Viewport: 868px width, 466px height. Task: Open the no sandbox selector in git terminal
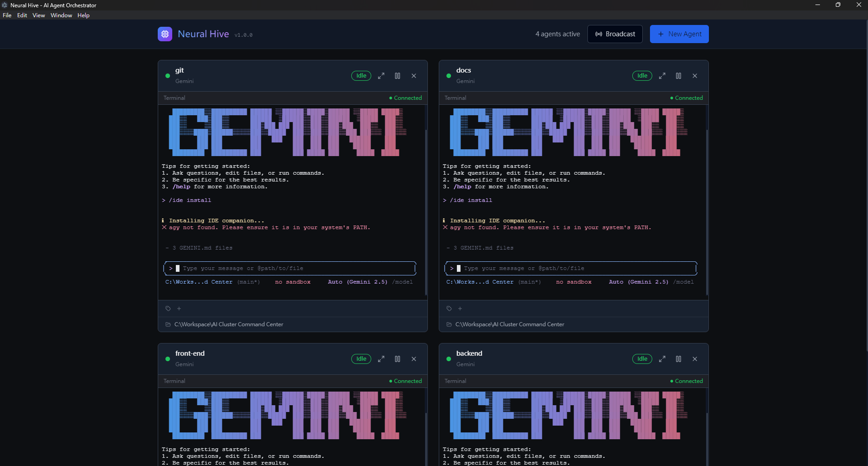[293, 282]
